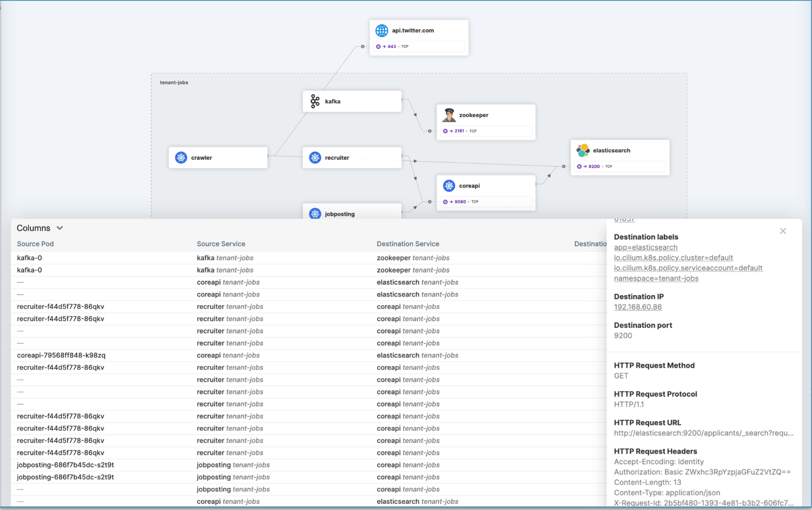812x510 pixels.
Task: Click the tenant-jobs namespace label
Action: (x=174, y=83)
